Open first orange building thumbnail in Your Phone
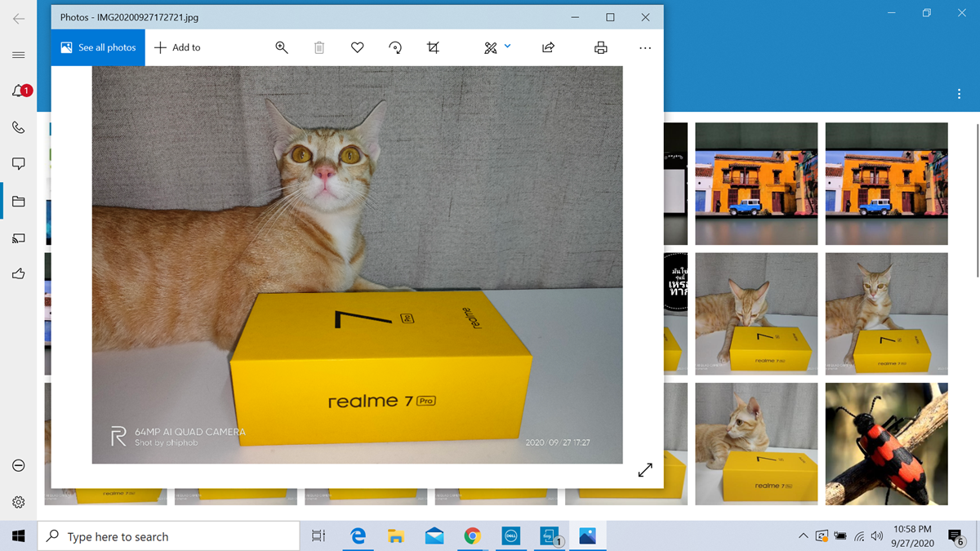This screenshot has width=980, height=551. [x=756, y=184]
